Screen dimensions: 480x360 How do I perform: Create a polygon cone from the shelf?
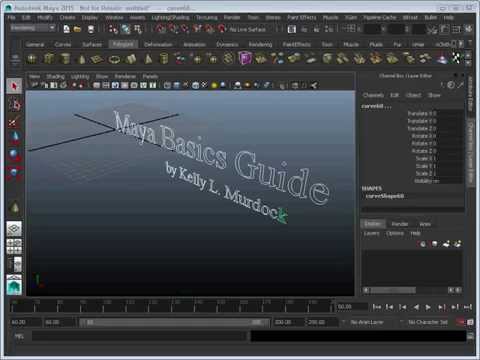tap(82, 59)
